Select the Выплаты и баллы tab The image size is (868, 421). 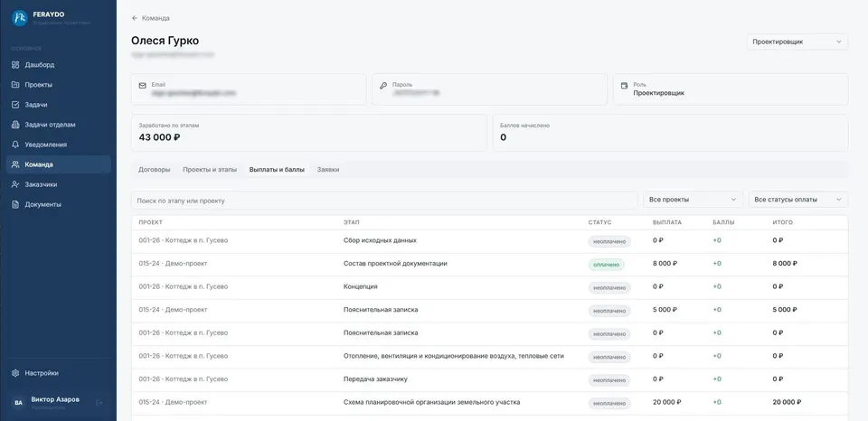tap(277, 170)
